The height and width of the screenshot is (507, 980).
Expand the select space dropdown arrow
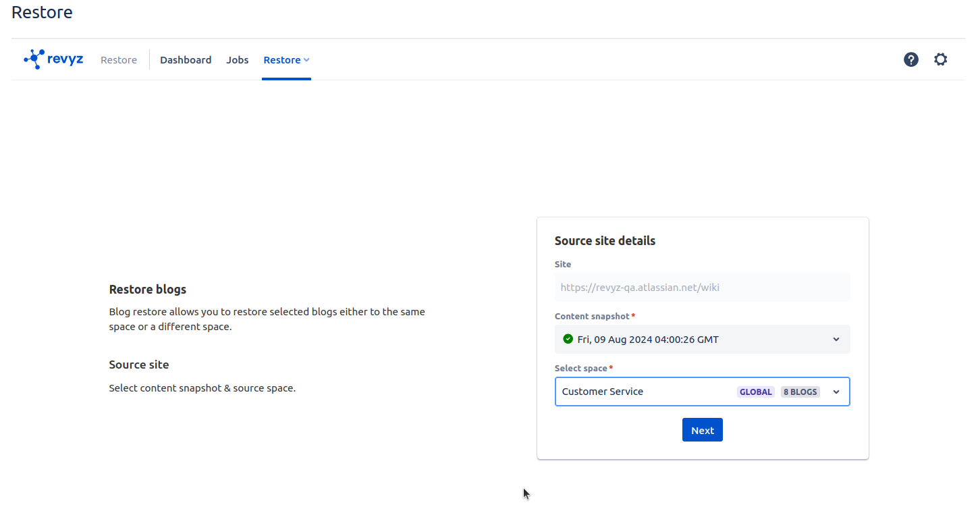(836, 392)
